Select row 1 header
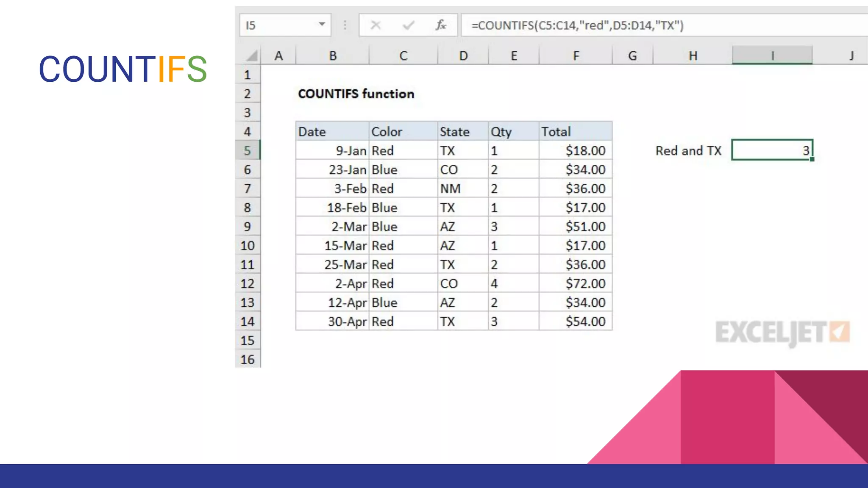Viewport: 868px width, 488px height. 248,75
